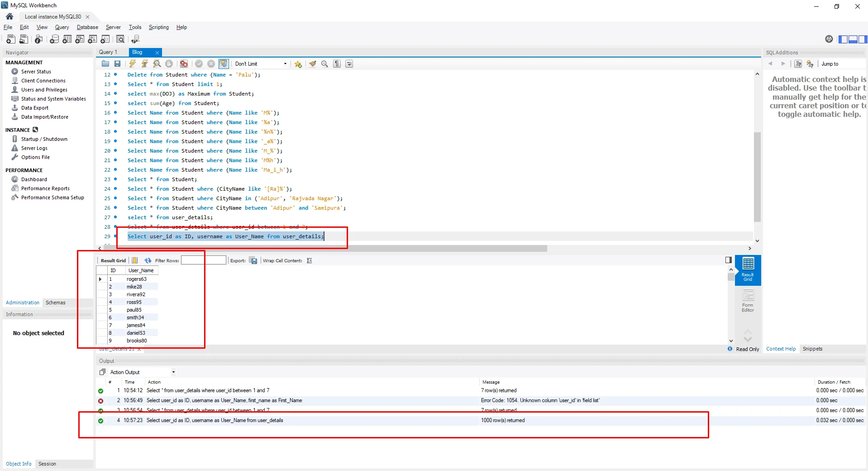Toggle the auto-commit mode button
Screen dimensions: 868x471
pyautogui.click(x=224, y=64)
